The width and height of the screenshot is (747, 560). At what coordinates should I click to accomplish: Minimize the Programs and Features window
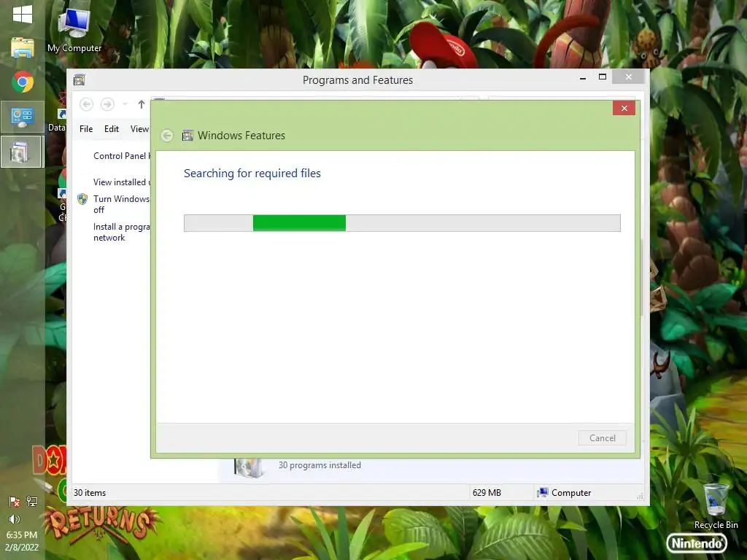click(583, 77)
